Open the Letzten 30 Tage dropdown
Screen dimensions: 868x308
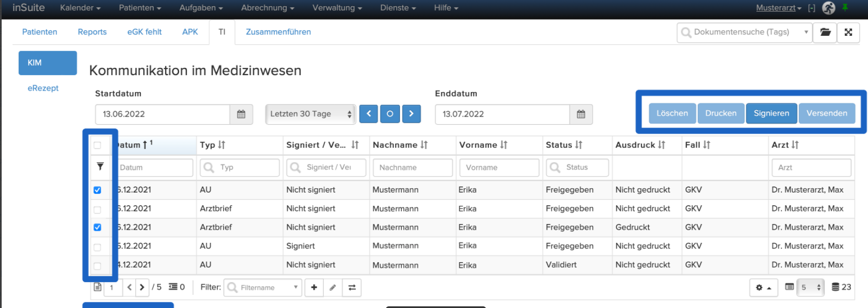[x=311, y=114]
